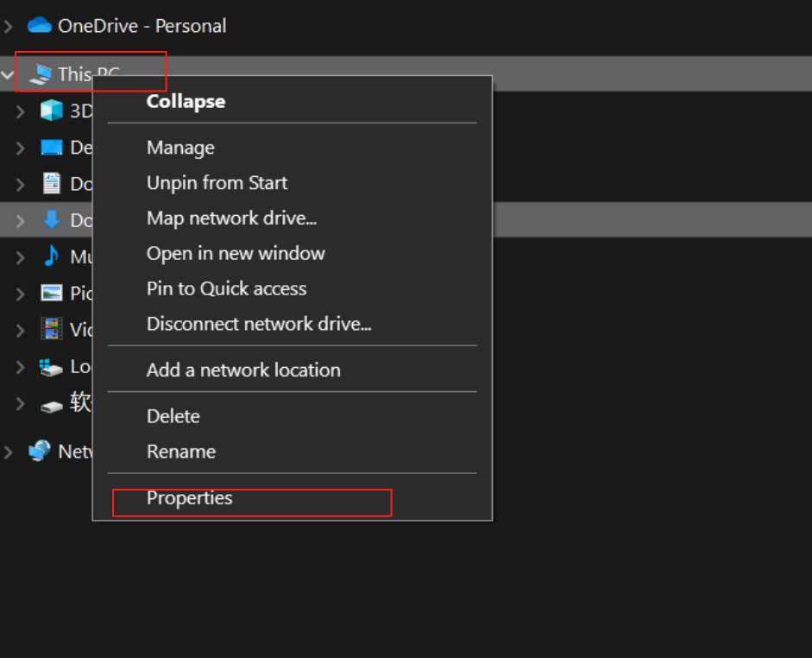Viewport: 812px width, 658px height.
Task: Click the Local Disk drive icon
Action: (x=49, y=366)
